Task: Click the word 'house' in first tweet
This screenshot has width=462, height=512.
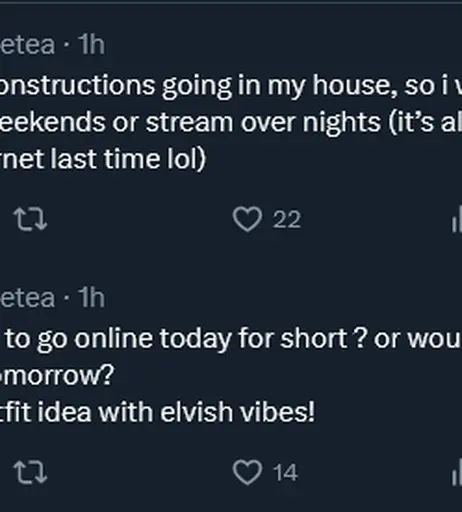Action: click(355, 85)
